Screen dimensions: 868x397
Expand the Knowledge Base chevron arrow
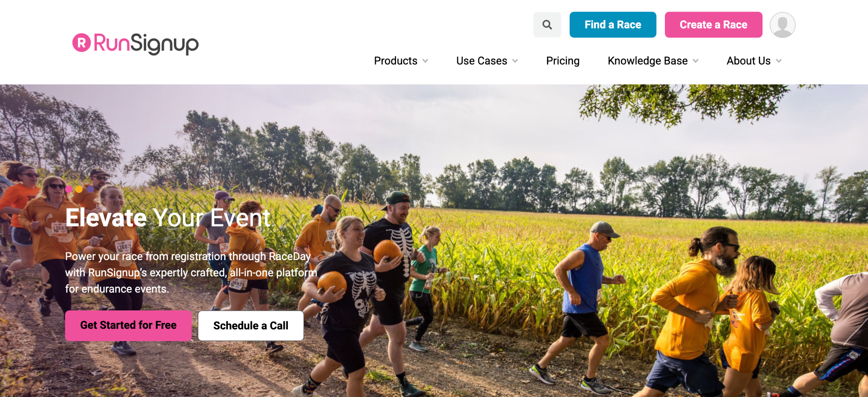coord(696,61)
